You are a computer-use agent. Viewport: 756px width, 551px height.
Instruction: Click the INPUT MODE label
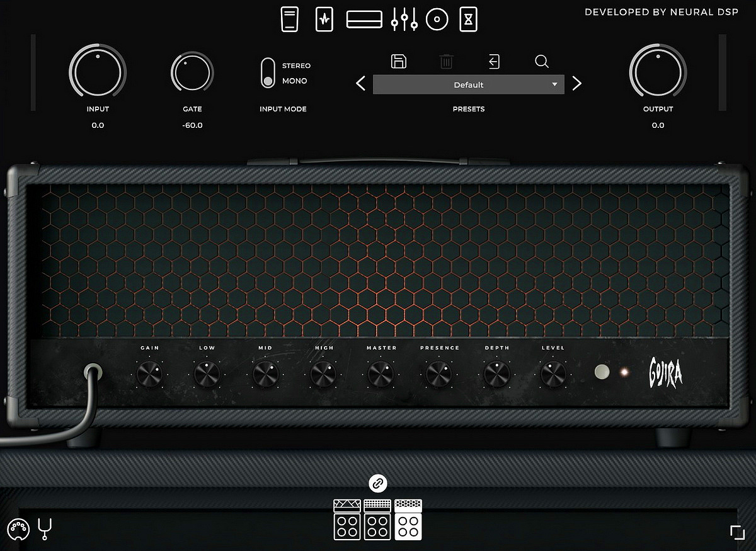click(x=283, y=109)
